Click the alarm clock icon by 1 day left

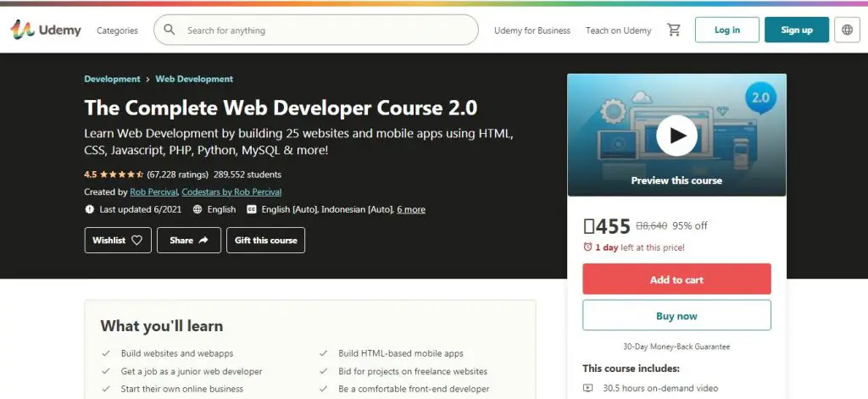(588, 247)
